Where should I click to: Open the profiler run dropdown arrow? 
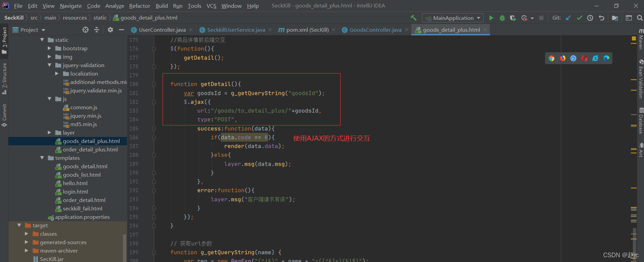[532, 18]
